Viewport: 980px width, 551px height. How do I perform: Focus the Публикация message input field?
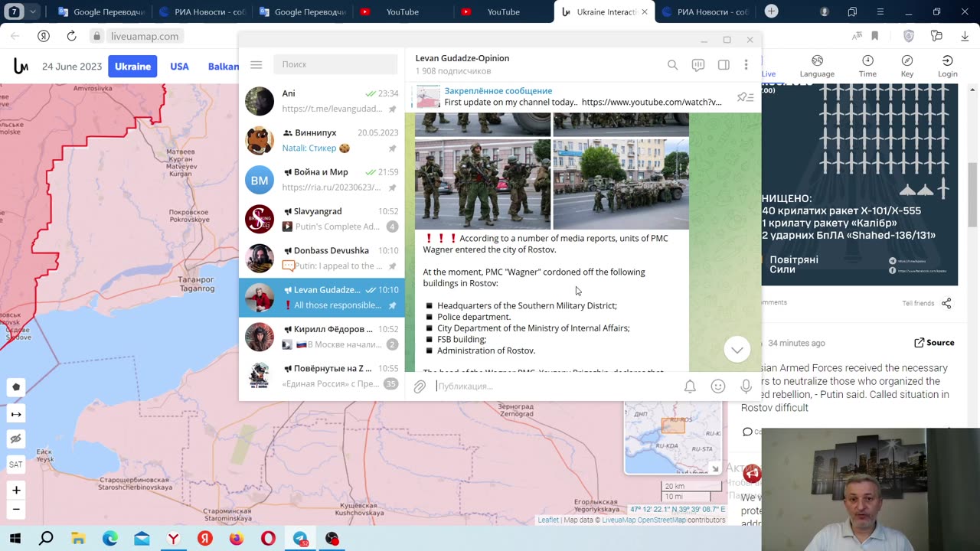pos(555,386)
